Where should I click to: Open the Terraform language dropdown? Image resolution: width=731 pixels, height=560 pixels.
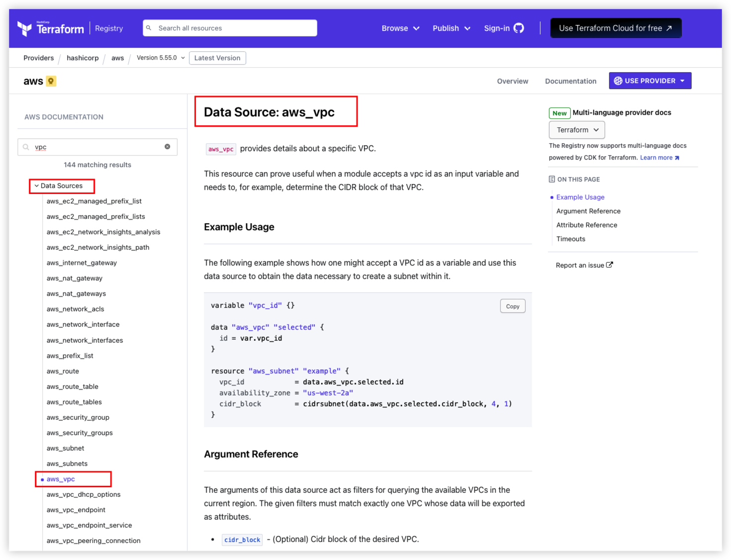577,130
